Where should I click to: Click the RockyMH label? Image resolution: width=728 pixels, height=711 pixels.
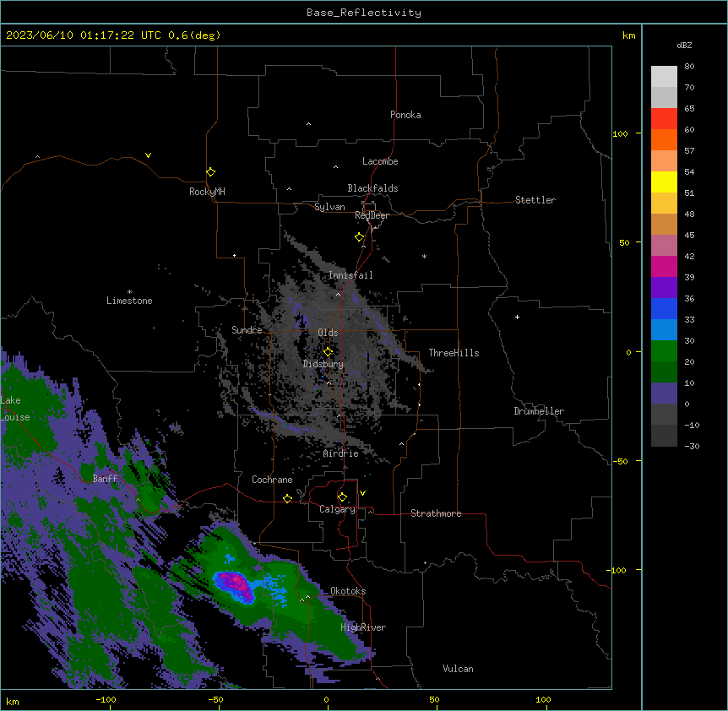207,192
